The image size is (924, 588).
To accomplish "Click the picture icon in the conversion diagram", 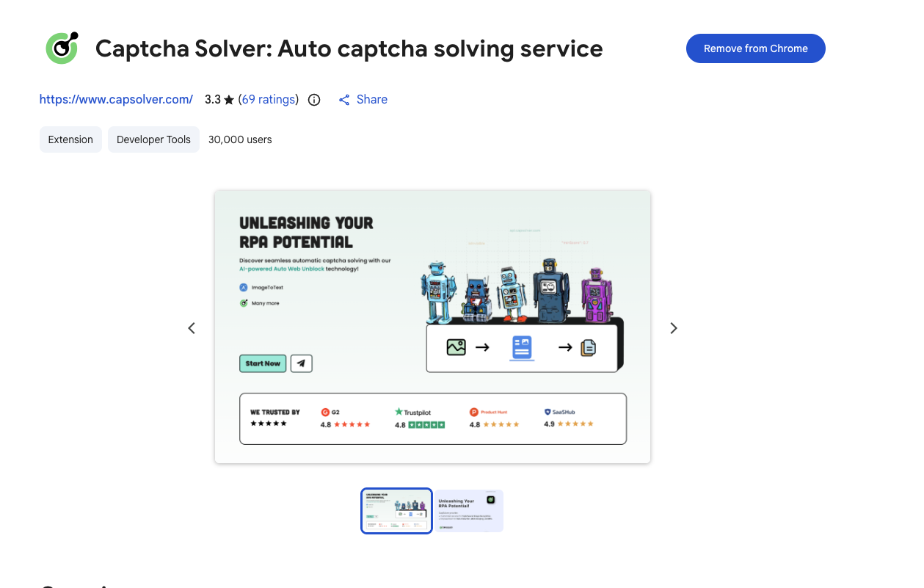I will [x=456, y=347].
